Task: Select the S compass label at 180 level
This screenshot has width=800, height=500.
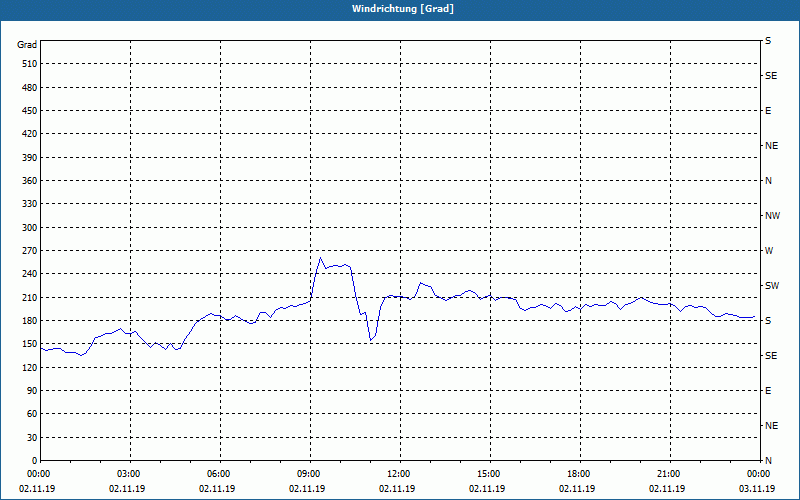Action: 768,321
